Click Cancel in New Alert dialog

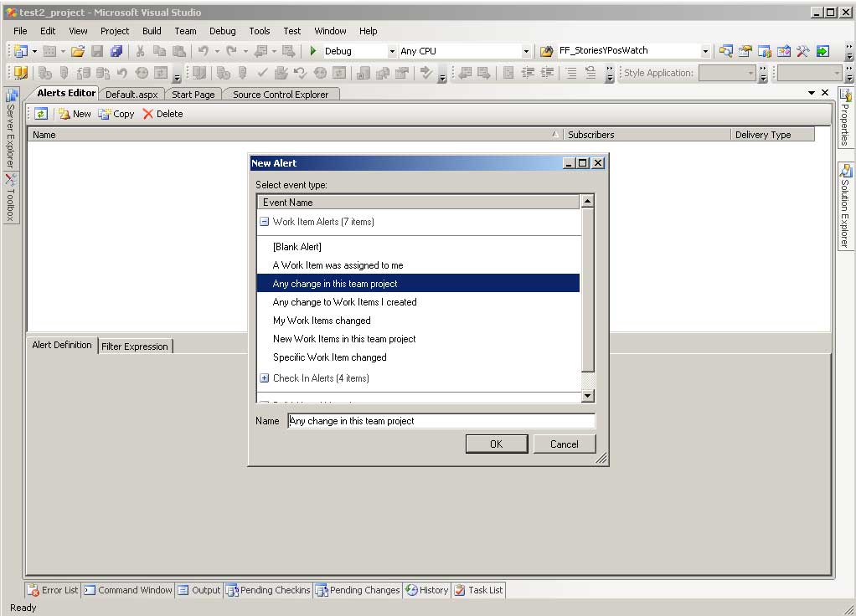pos(564,444)
